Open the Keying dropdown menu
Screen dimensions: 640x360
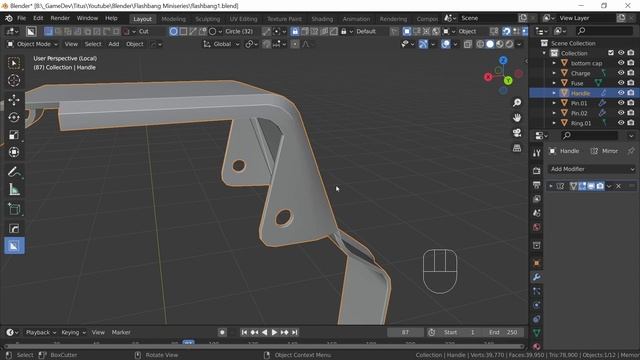click(x=73, y=332)
